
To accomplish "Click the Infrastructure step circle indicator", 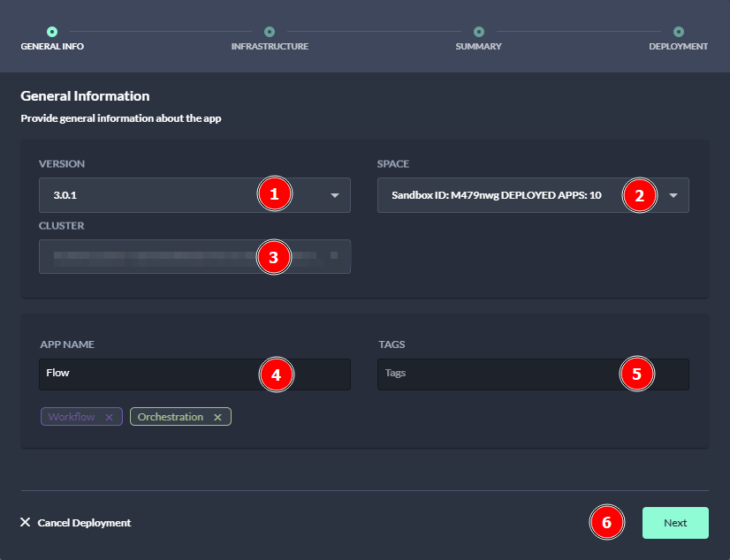I will pyautogui.click(x=270, y=32).
